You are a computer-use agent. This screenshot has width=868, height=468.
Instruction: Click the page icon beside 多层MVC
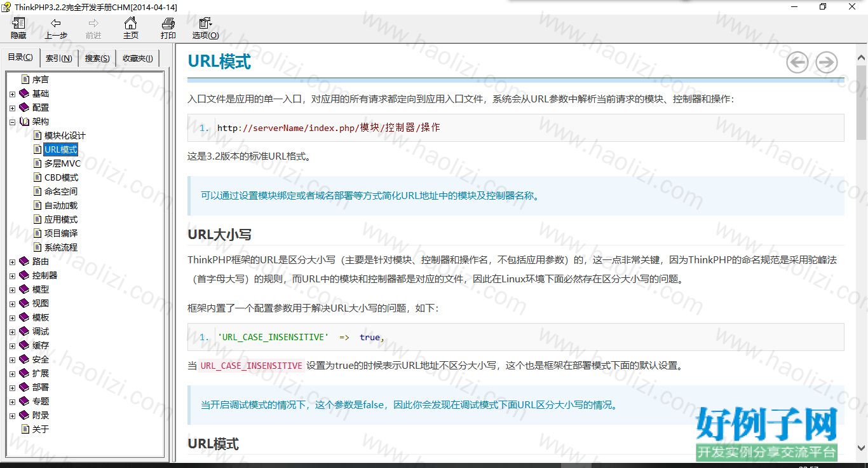tap(37, 163)
